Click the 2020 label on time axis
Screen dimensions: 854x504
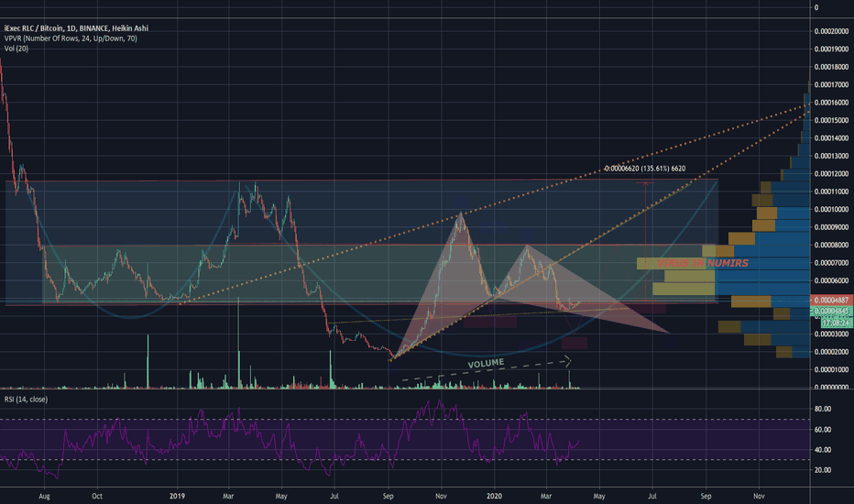click(494, 497)
